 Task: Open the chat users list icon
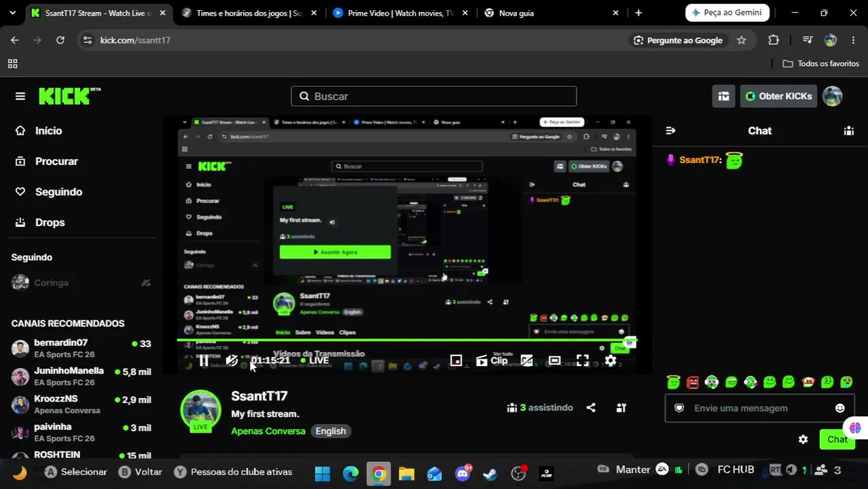849,130
